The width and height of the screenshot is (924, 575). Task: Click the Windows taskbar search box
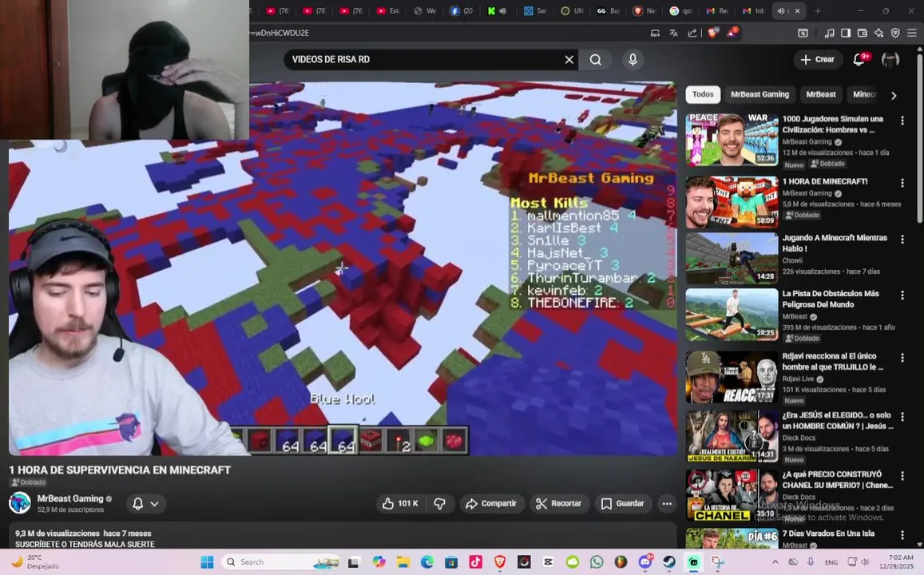point(281,562)
